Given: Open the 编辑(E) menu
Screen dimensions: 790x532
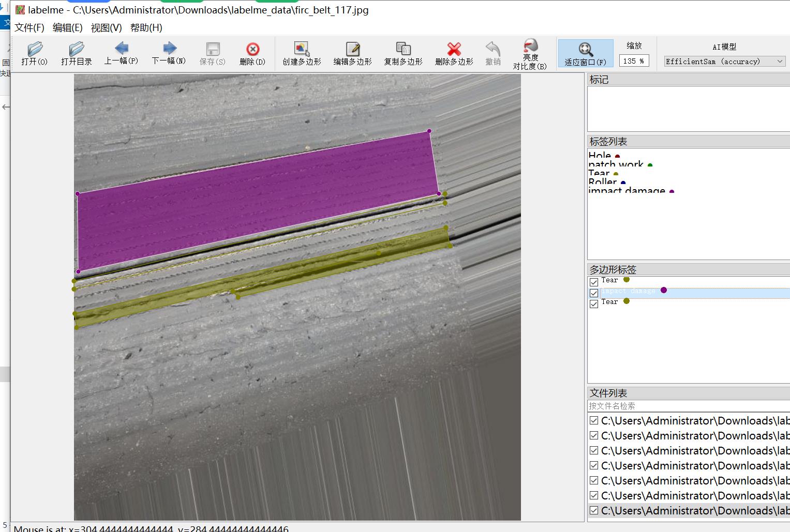Looking at the screenshot, I should [x=67, y=28].
